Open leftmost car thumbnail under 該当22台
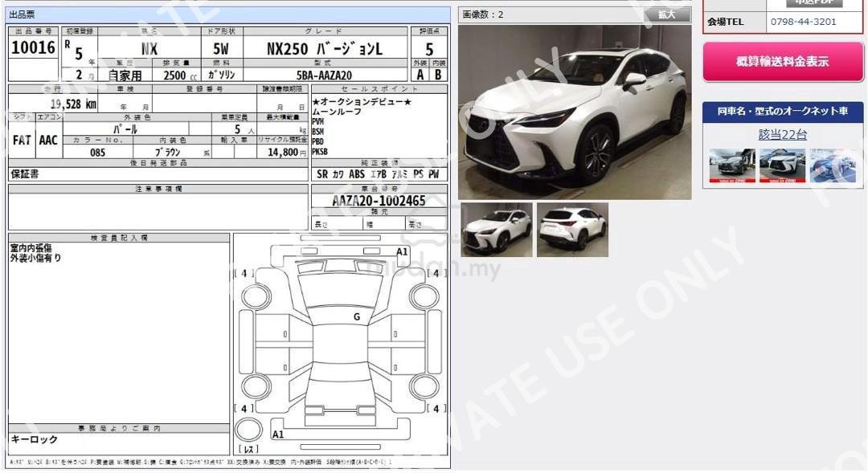The image size is (868, 473). pos(732,165)
